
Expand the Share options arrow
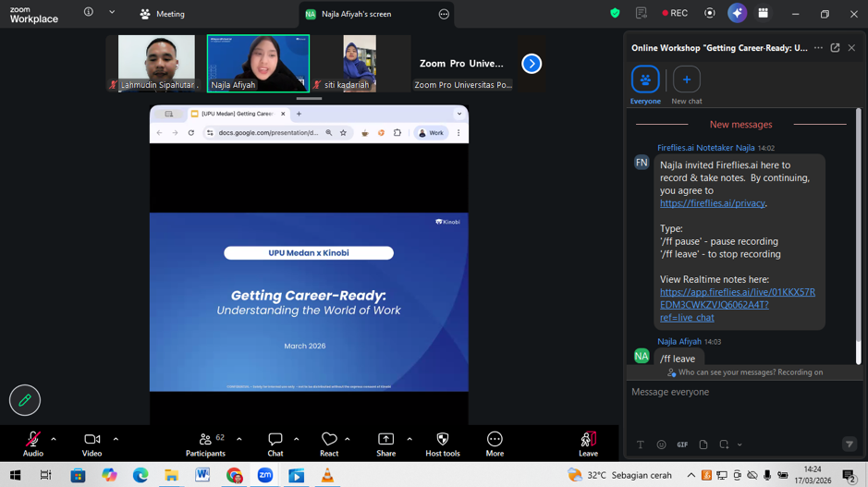[410, 439]
